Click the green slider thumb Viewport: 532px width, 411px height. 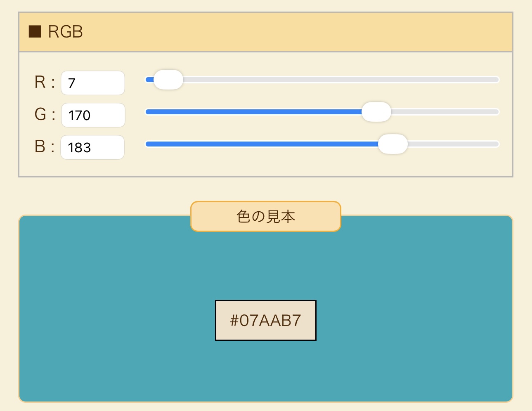[x=376, y=112]
